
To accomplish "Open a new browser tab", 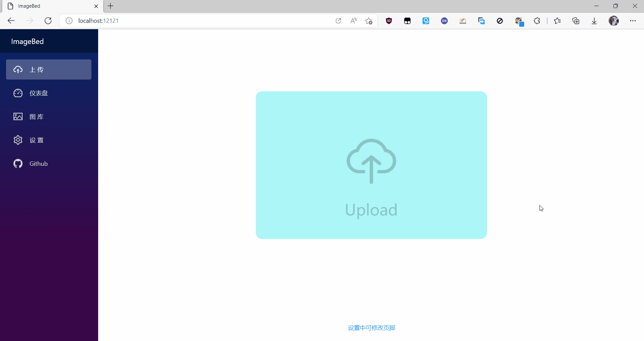I will (x=111, y=6).
